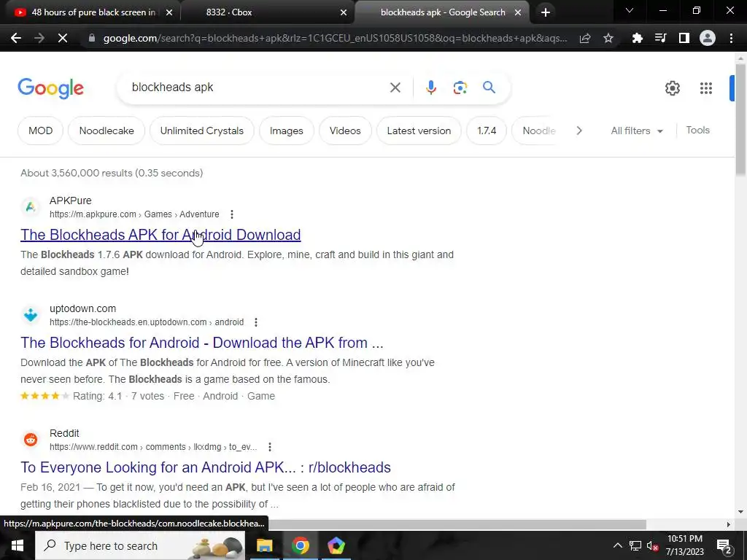Image resolution: width=747 pixels, height=560 pixels.
Task: Click the Reddit site favicon
Action: coord(31,440)
